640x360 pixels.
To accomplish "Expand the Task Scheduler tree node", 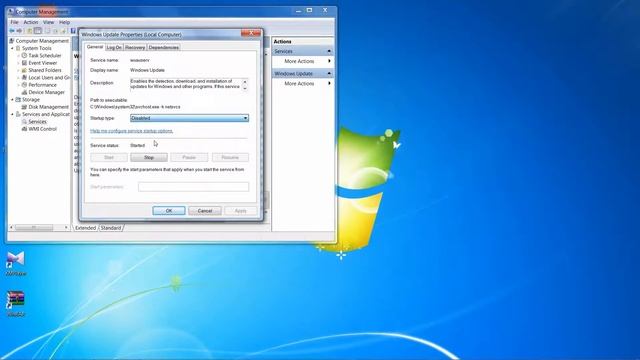I will (x=18, y=56).
